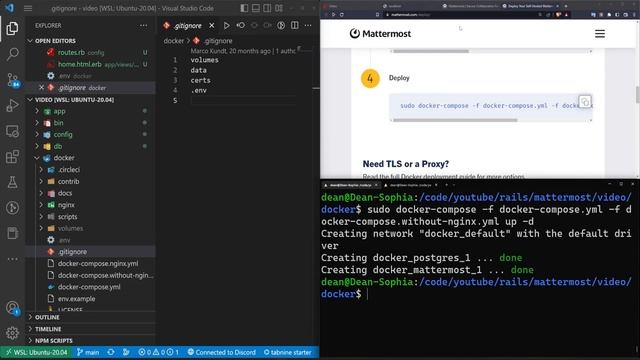Image resolution: width=640 pixels, height=360 pixels.
Task: Open the Testing flask view
Action: 12,182
